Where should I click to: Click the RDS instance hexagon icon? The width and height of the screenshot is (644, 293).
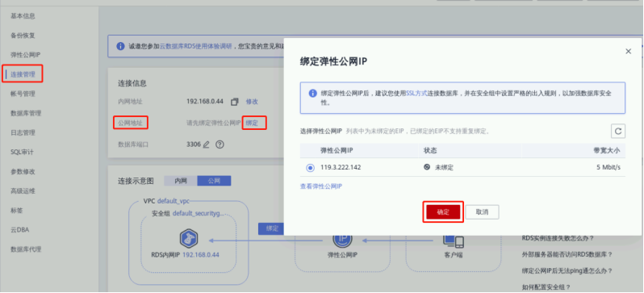189,239
